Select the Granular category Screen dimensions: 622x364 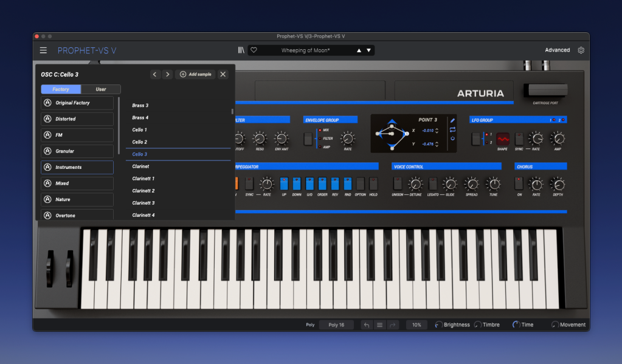pyautogui.click(x=77, y=151)
